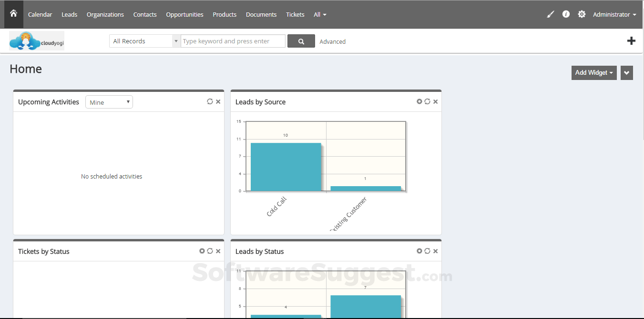This screenshot has height=319, width=644.
Task: Open the All modules menu
Action: [x=320, y=14]
